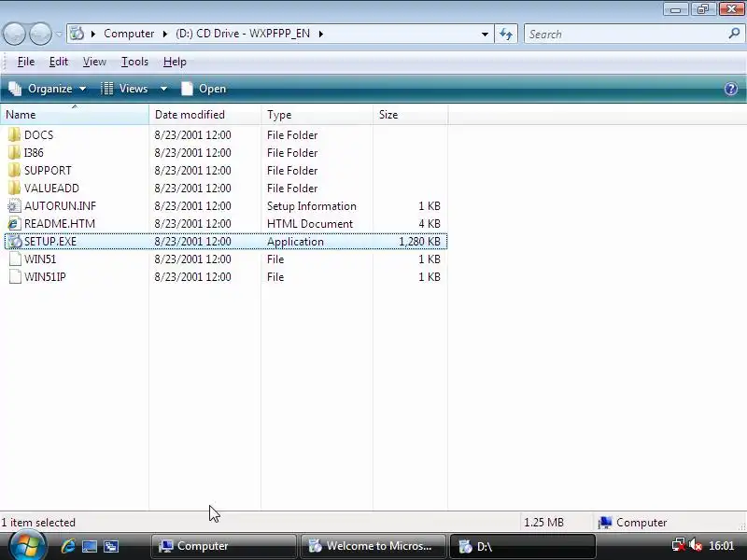Screen dimensions: 747x560
Task: Click Computer in the address breadcrumb
Action: (x=129, y=34)
